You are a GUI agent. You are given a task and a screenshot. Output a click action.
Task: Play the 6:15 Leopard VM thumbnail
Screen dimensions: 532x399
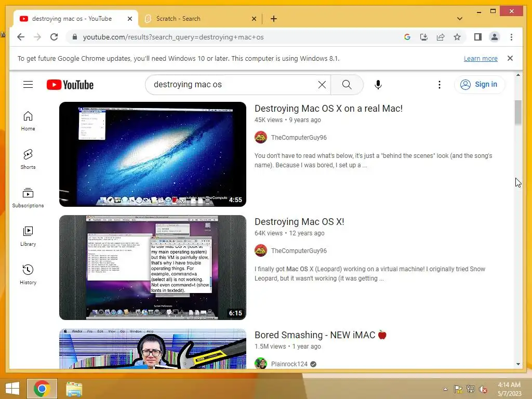(153, 268)
